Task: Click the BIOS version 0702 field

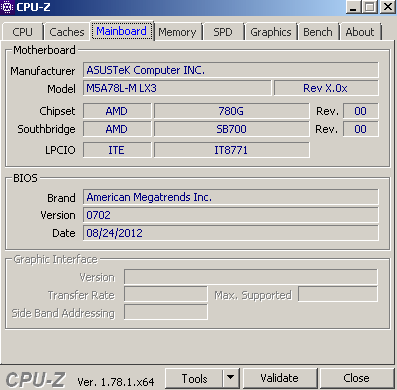Action: click(x=231, y=215)
